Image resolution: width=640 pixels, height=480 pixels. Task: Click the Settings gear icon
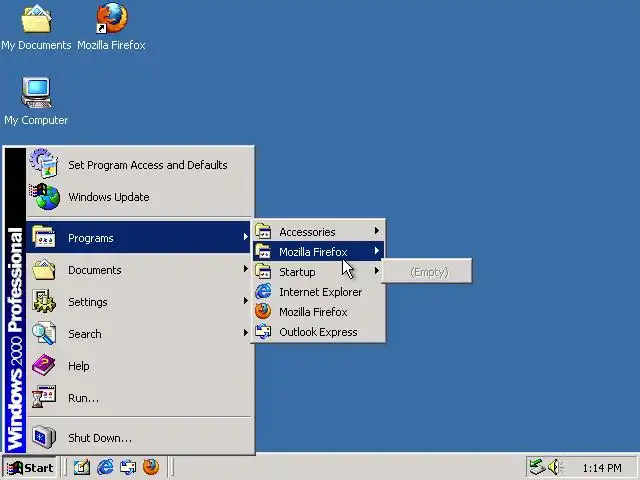tap(44, 301)
